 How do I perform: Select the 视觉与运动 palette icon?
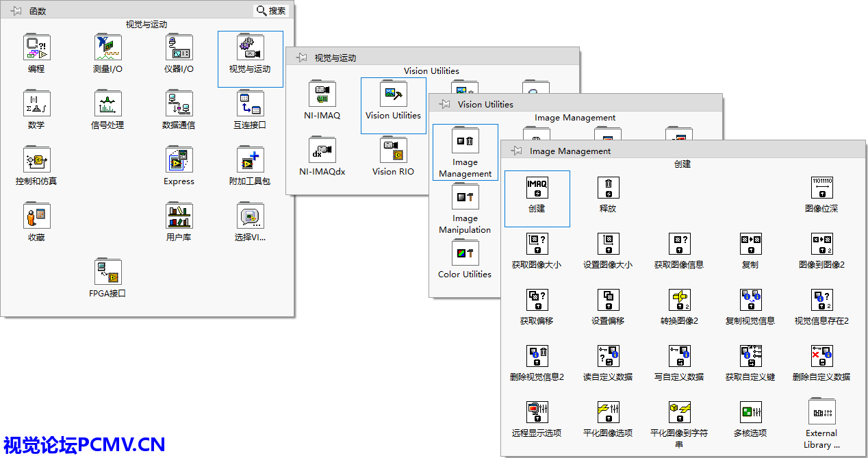pyautogui.click(x=250, y=47)
